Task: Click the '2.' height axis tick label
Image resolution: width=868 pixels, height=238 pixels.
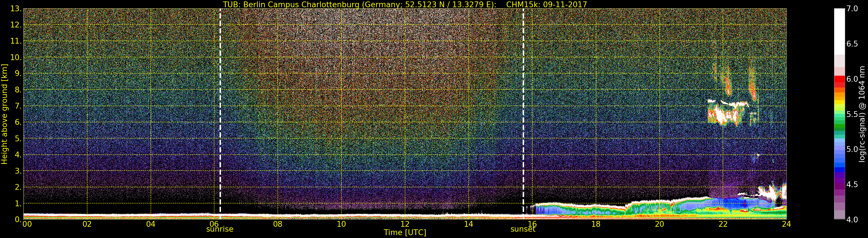Action: click(x=18, y=187)
